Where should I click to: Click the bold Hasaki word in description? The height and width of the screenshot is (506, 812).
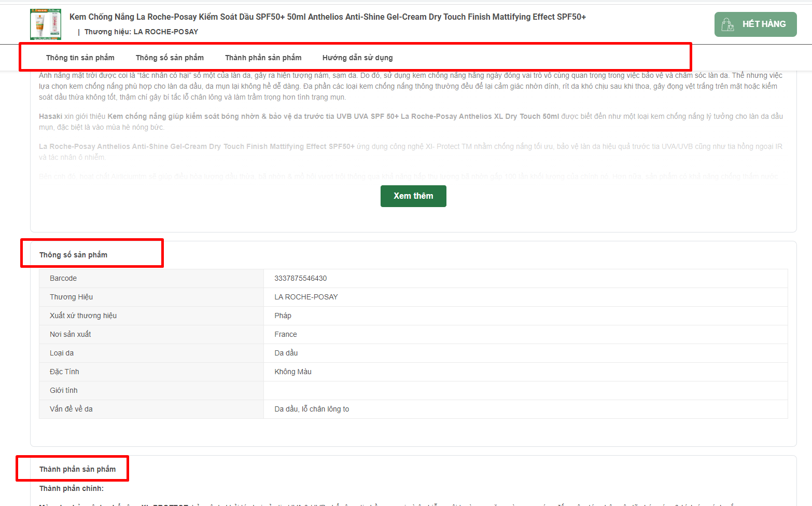[51, 116]
